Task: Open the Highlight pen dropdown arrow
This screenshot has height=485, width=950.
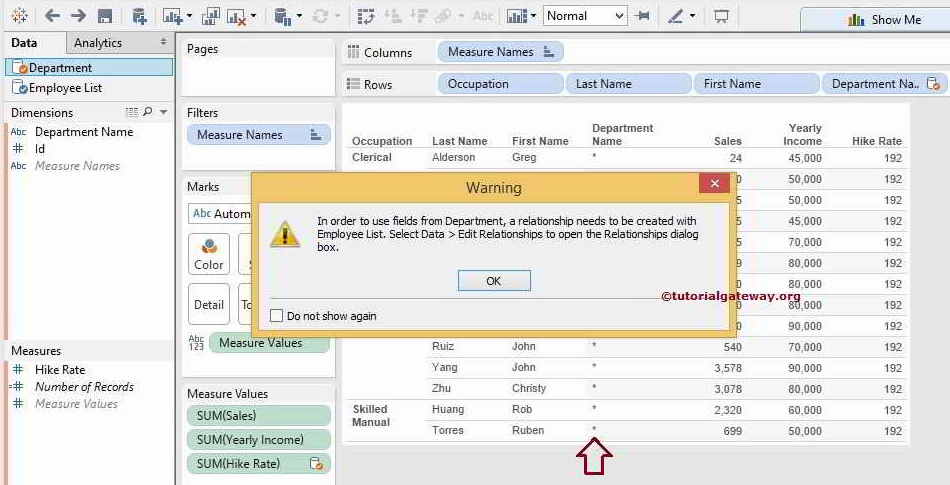Action: [x=693, y=16]
